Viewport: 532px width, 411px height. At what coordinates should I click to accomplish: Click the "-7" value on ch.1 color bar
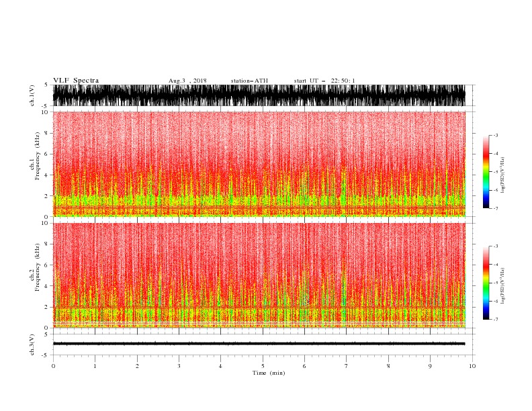point(495,208)
